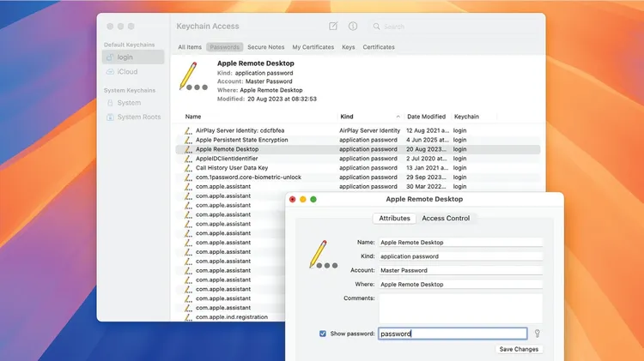Click the Save Changes button
Image resolution: width=644 pixels, height=361 pixels.
point(519,349)
